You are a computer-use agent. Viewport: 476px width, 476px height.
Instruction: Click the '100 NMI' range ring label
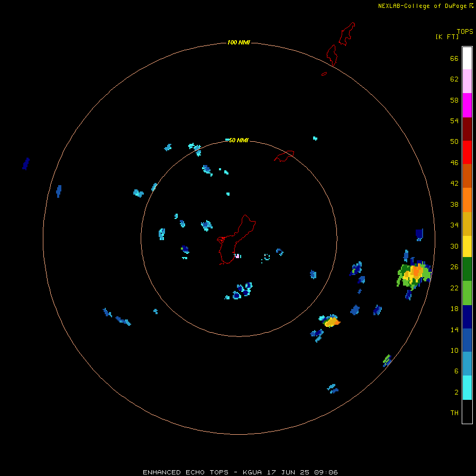pos(239,42)
